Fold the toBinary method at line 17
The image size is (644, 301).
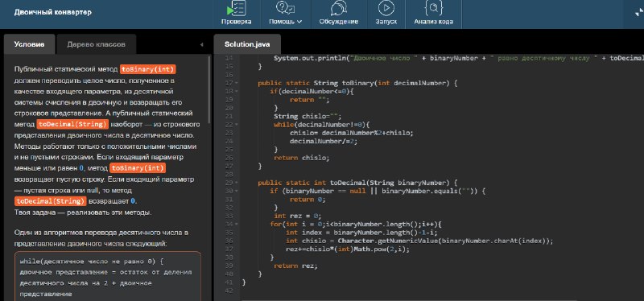point(237,84)
